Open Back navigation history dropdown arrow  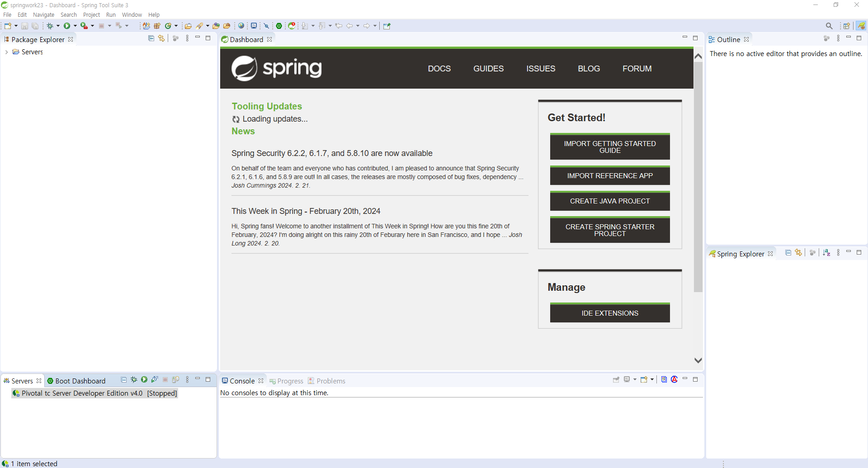click(358, 26)
